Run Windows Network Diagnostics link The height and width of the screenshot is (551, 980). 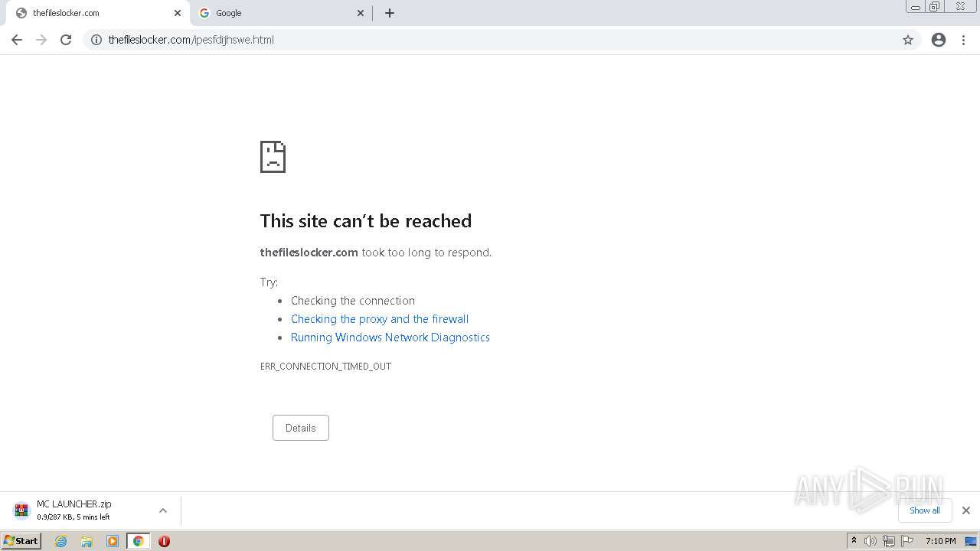pos(390,337)
